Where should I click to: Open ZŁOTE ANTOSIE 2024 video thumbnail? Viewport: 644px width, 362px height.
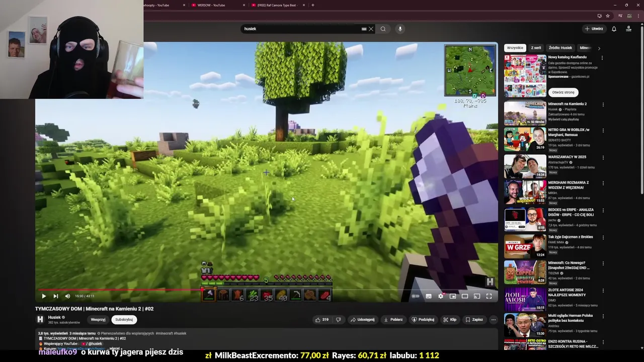(x=525, y=299)
